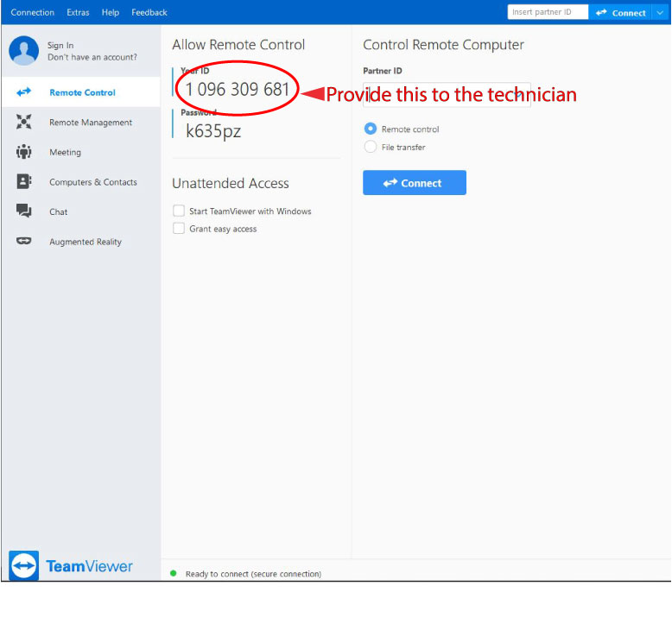Enable Start TeamViewer with Windows checkbox
Screen dimensions: 672x643
coord(179,211)
